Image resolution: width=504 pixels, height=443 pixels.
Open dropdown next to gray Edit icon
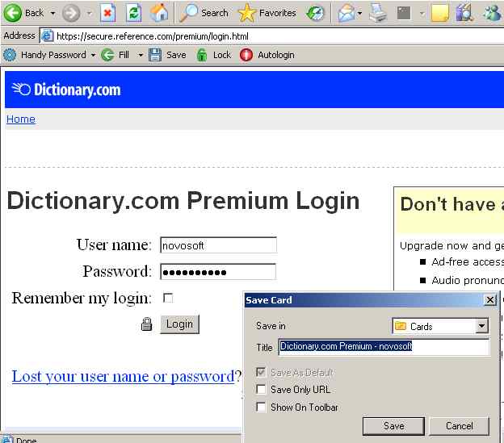(x=422, y=14)
